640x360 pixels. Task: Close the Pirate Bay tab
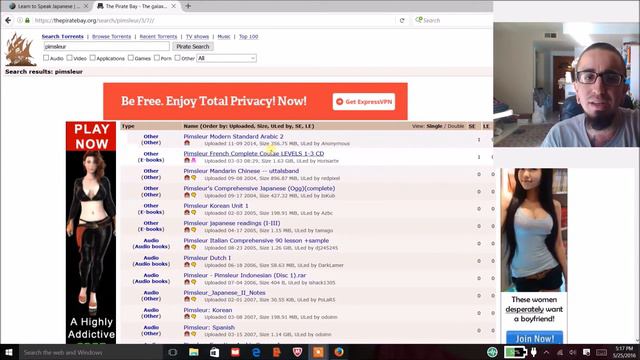173,6
